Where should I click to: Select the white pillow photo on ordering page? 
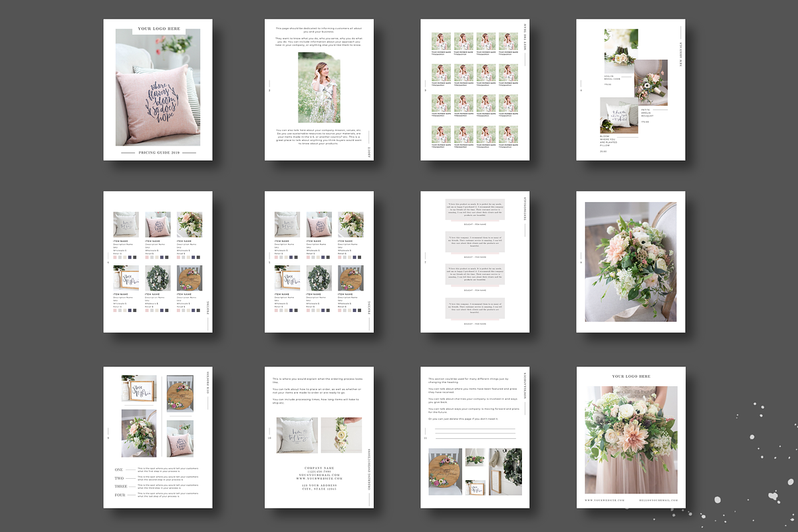(x=297, y=436)
